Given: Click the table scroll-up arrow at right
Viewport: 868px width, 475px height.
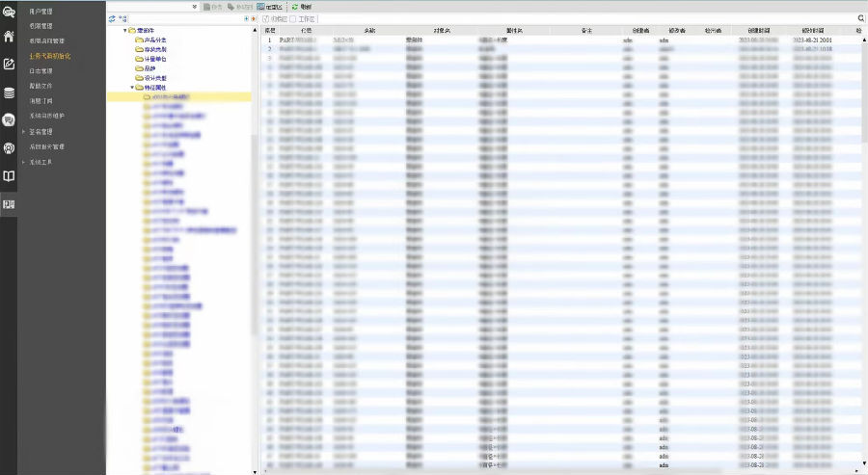Looking at the screenshot, I should point(864,40).
